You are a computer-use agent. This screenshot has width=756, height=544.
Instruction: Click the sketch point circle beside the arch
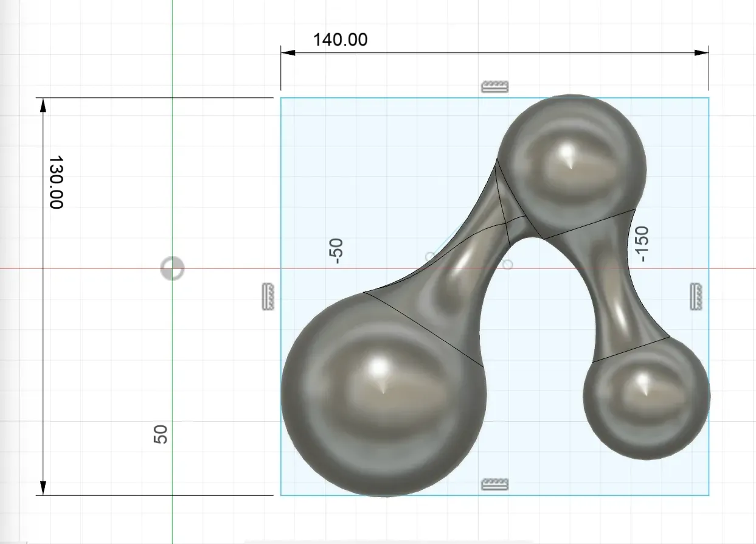tap(507, 264)
